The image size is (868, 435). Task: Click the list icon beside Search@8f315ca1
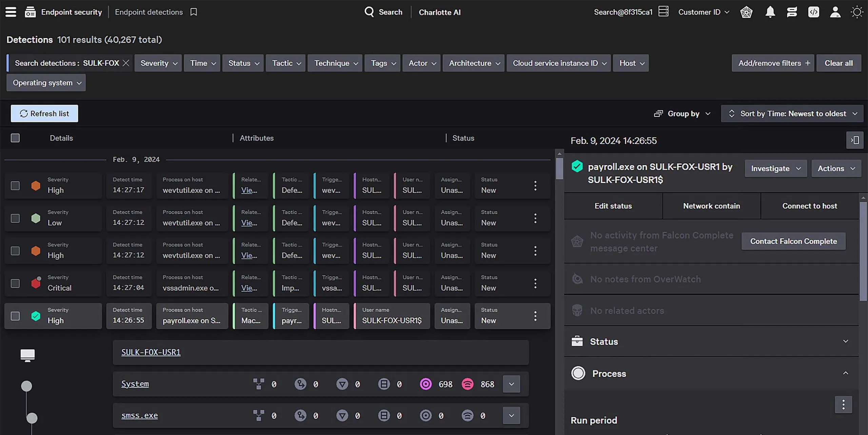(663, 12)
